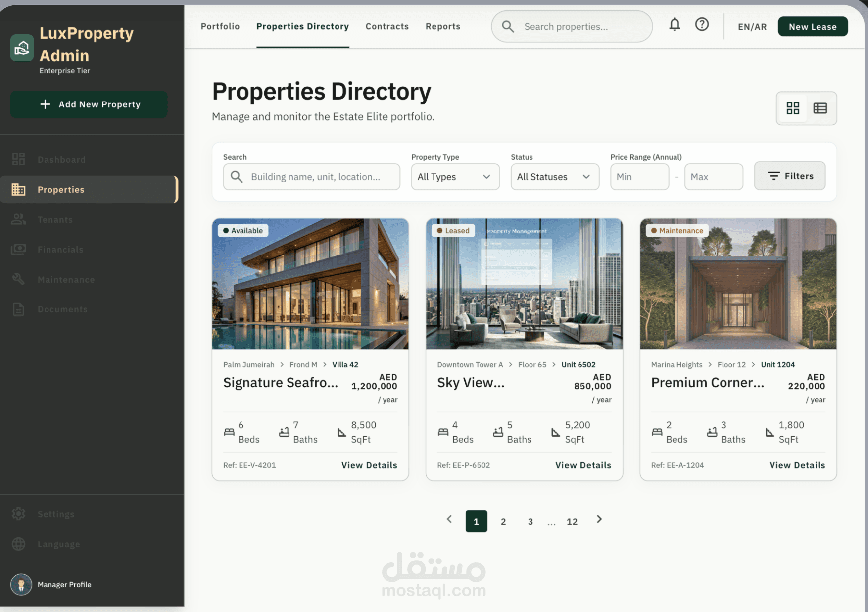Image resolution: width=868 pixels, height=612 pixels.
Task: Switch to grid view layout
Action: tap(793, 108)
